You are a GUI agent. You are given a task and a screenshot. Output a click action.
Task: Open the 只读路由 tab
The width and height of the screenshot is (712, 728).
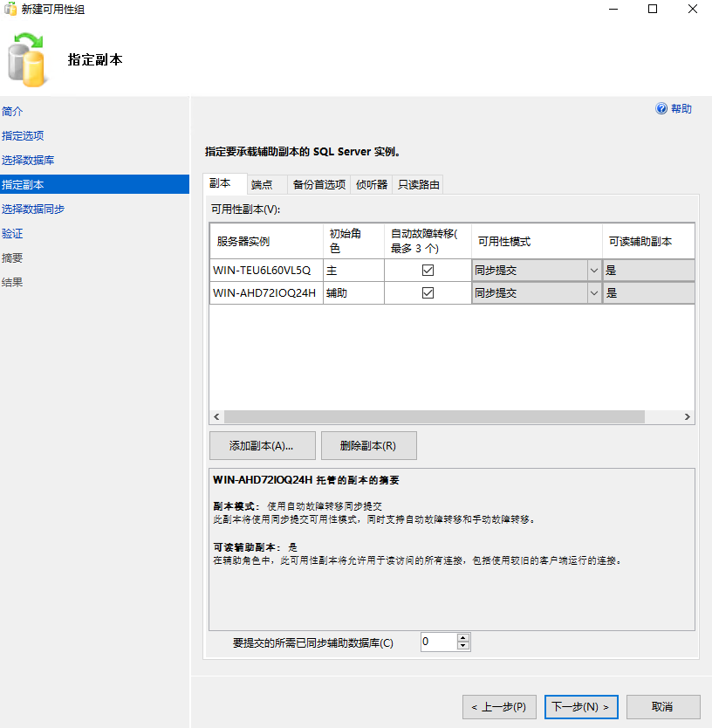pyautogui.click(x=418, y=185)
